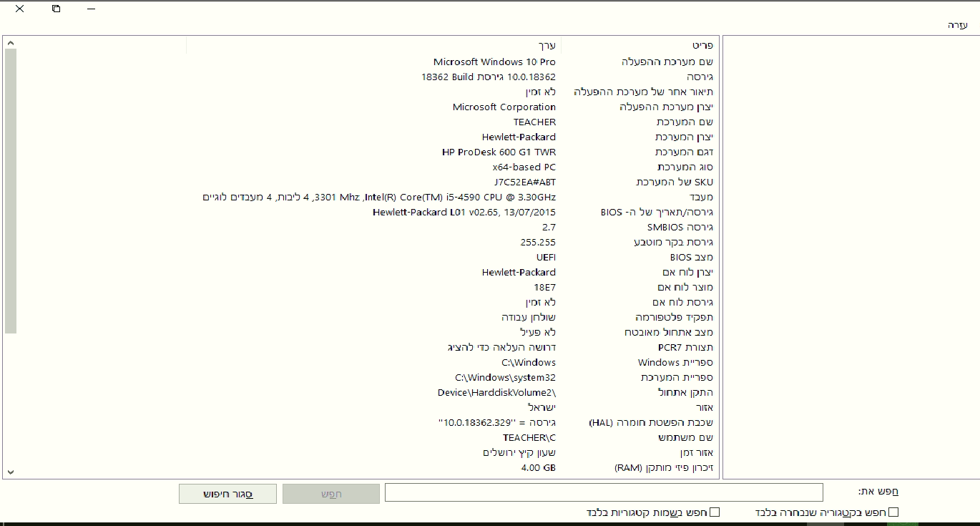Sort by the פריט column header
980x526 pixels.
[x=702, y=45]
